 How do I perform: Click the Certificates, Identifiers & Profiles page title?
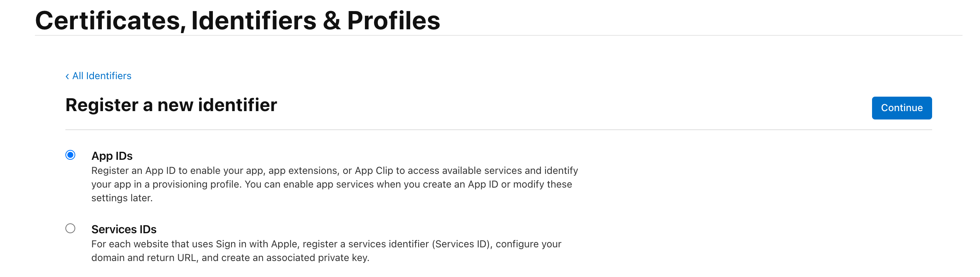click(237, 21)
